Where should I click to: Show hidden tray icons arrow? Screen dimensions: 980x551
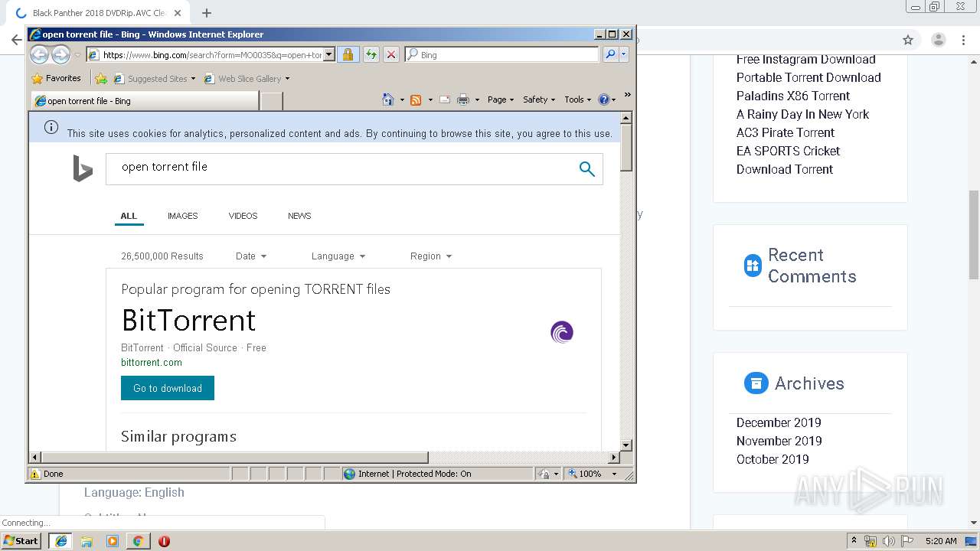click(x=854, y=541)
